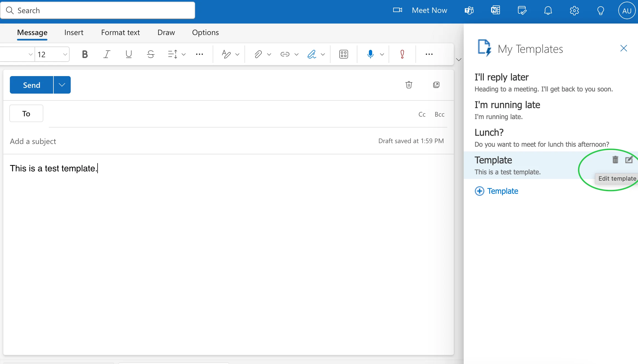Expand line spacing dropdown arrow

tap(184, 54)
